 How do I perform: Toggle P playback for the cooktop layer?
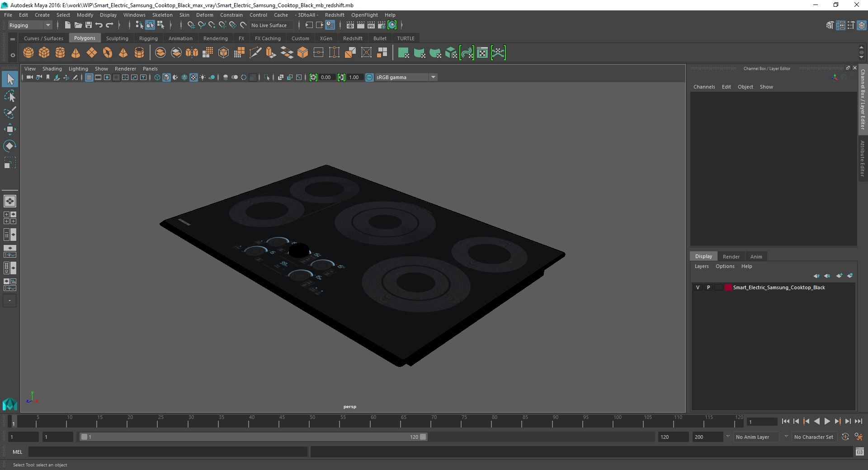pos(708,287)
